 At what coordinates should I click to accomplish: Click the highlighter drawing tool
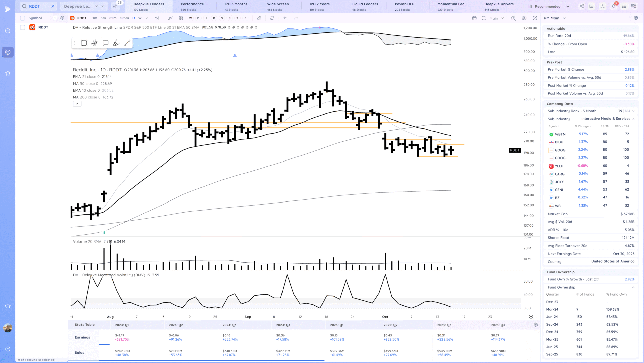click(x=116, y=43)
